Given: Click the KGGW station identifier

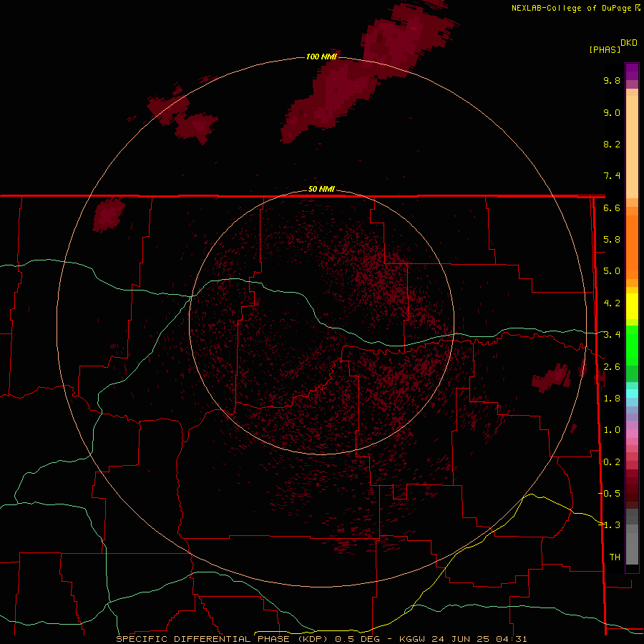Looking at the screenshot, I should tap(412, 639).
